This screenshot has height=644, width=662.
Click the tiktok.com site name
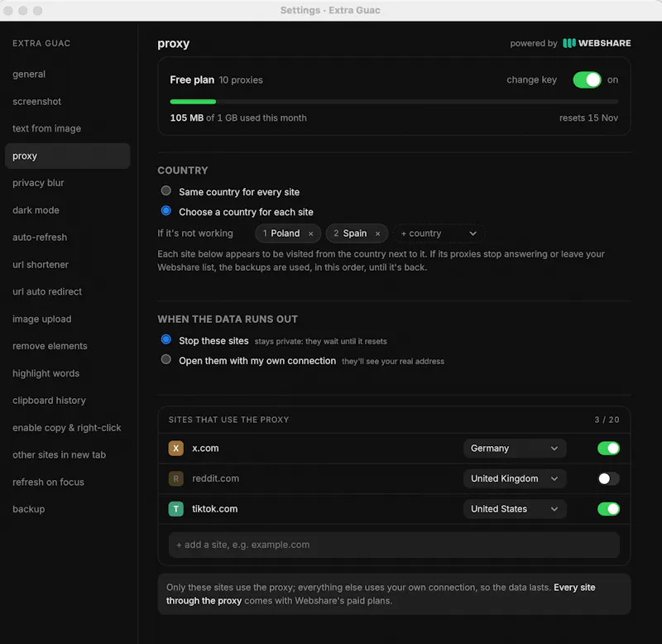215,509
